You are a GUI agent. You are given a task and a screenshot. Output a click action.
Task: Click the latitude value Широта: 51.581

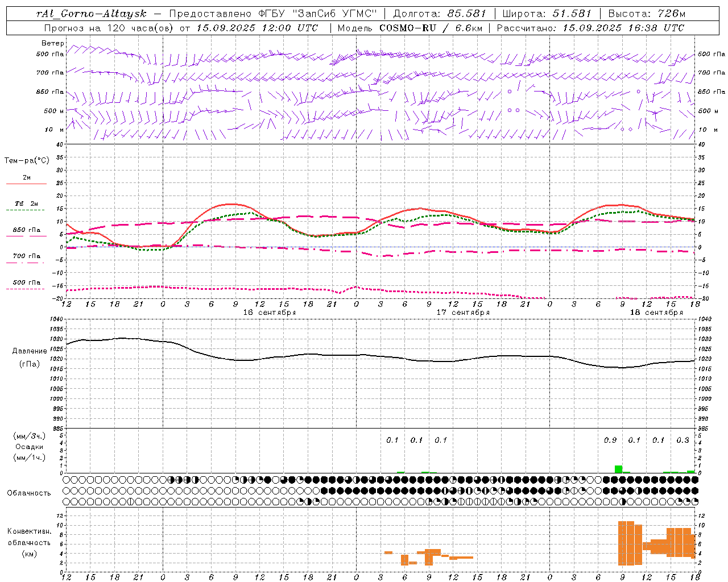547,14
